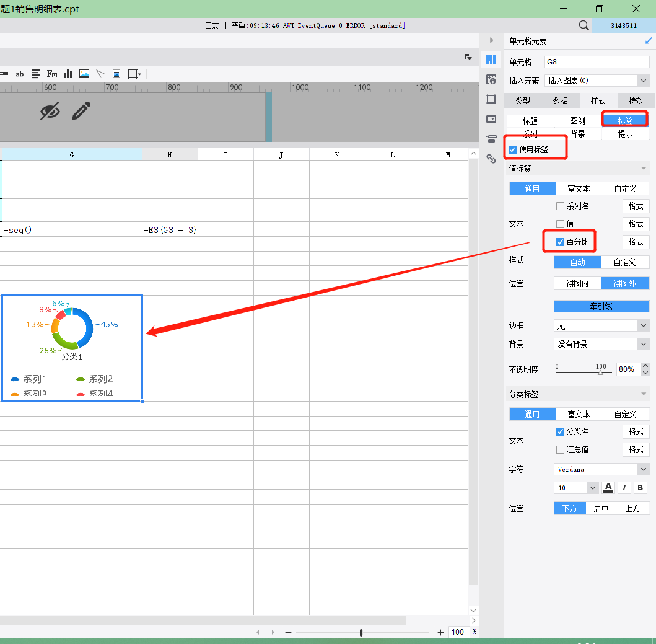Image resolution: width=656 pixels, height=644 pixels.
Task: Click the pencil edit icon
Action: (x=81, y=111)
